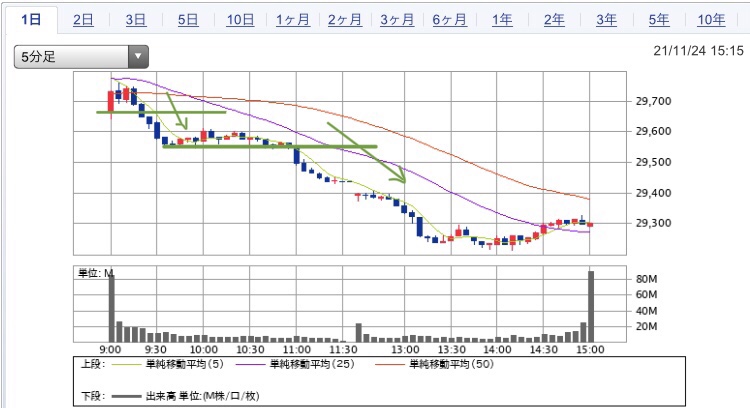Click the 80M volume axis label
Image resolution: width=750 pixels, height=408 pixels.
[x=646, y=279]
